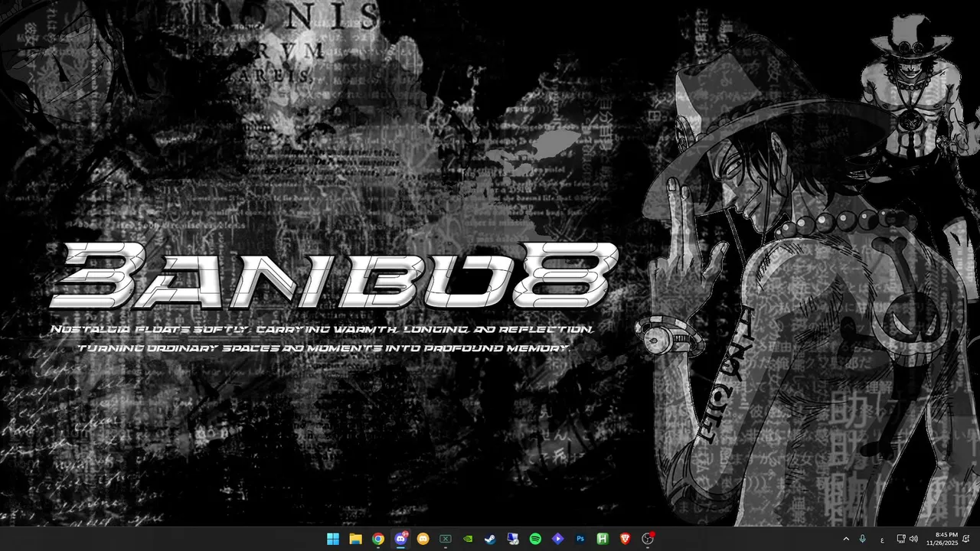Launch Photoshop from the taskbar
Screen dimensions: 980x551
[x=580, y=539]
